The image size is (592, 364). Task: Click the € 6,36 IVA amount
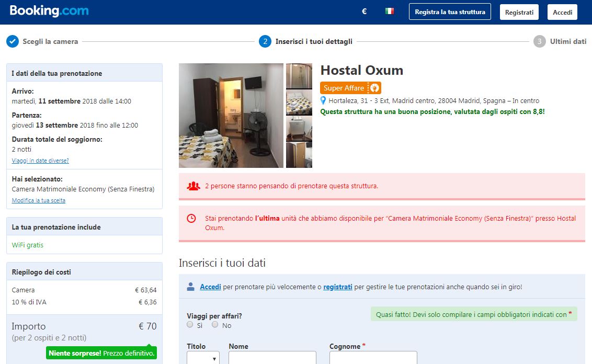pos(147,302)
